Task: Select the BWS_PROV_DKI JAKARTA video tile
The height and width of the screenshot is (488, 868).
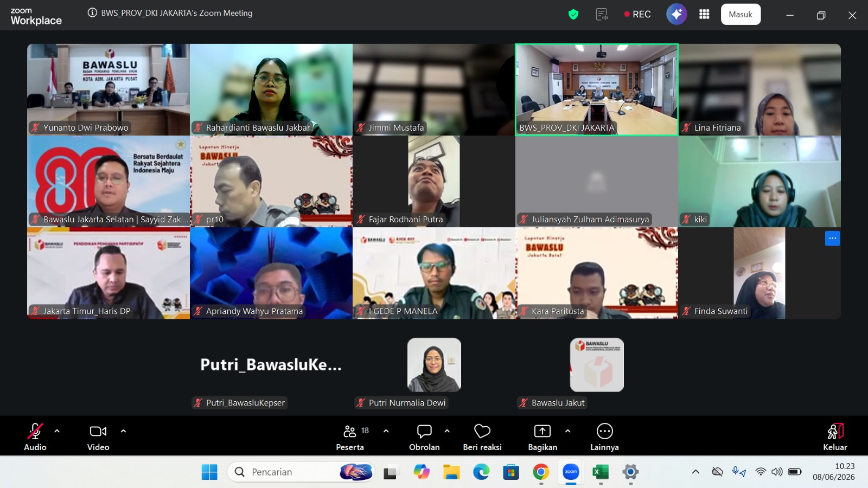Action: [597, 89]
